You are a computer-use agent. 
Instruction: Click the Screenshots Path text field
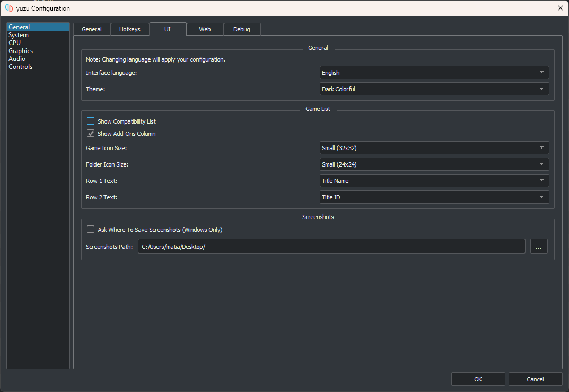(x=331, y=247)
